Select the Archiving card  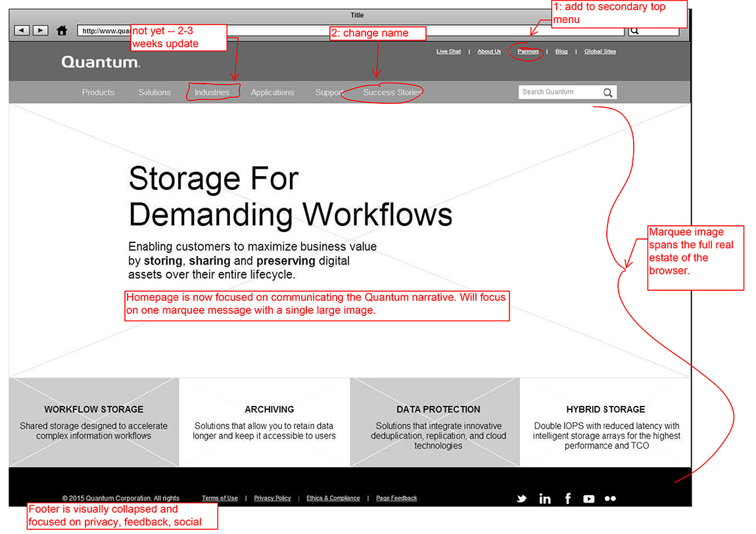click(265, 422)
